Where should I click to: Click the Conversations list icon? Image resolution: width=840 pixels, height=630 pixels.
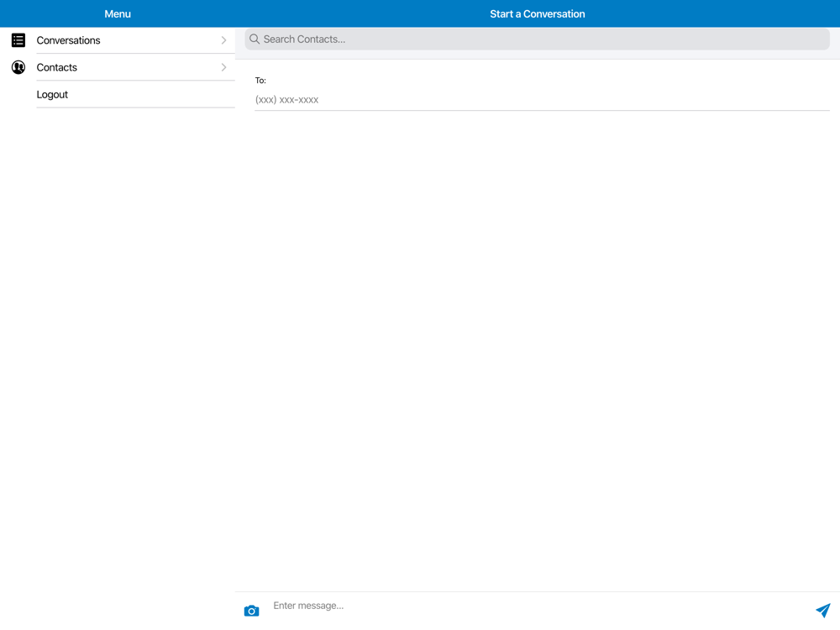tap(18, 40)
